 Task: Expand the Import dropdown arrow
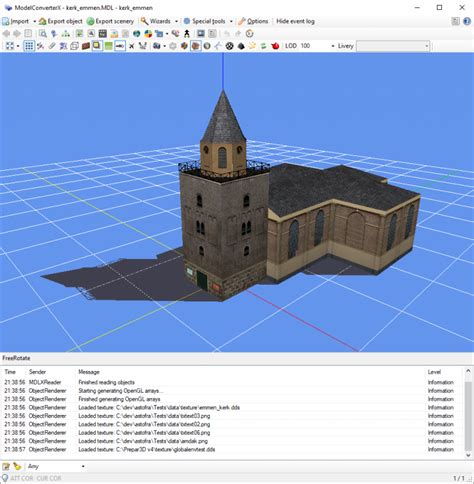pos(34,21)
